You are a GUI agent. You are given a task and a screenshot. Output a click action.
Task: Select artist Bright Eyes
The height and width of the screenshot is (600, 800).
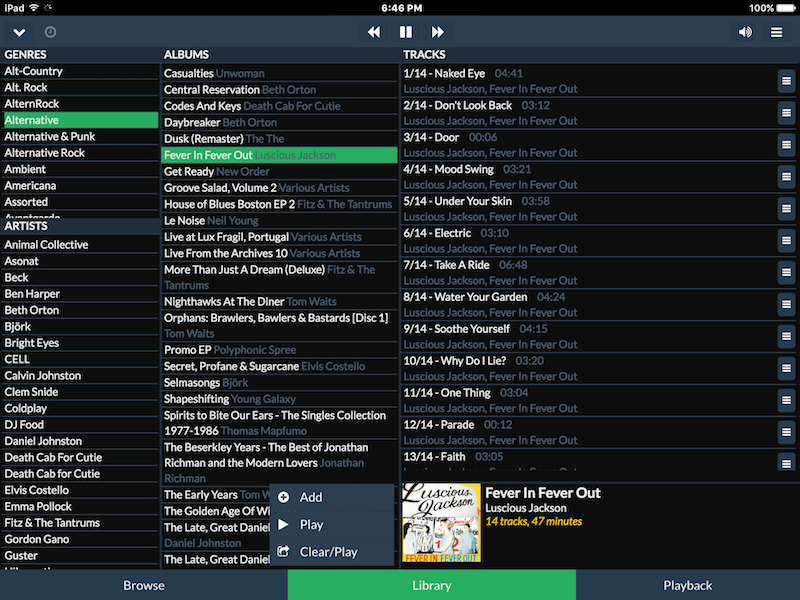81,343
